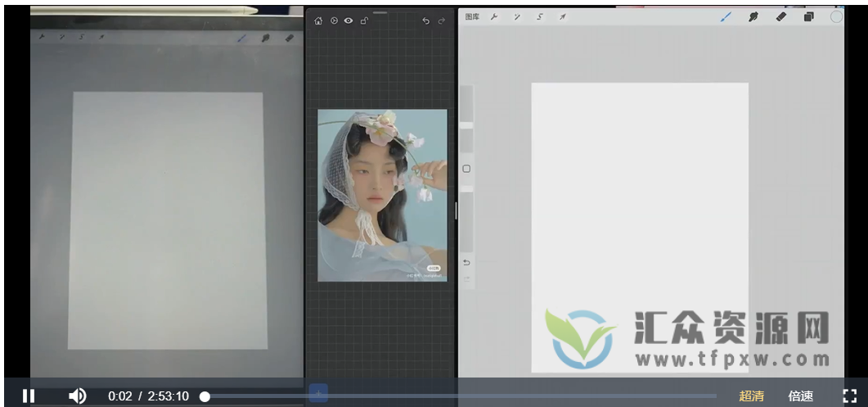The width and height of the screenshot is (868, 407).
Task: Click the video progress bar handle
Action: [x=205, y=396]
